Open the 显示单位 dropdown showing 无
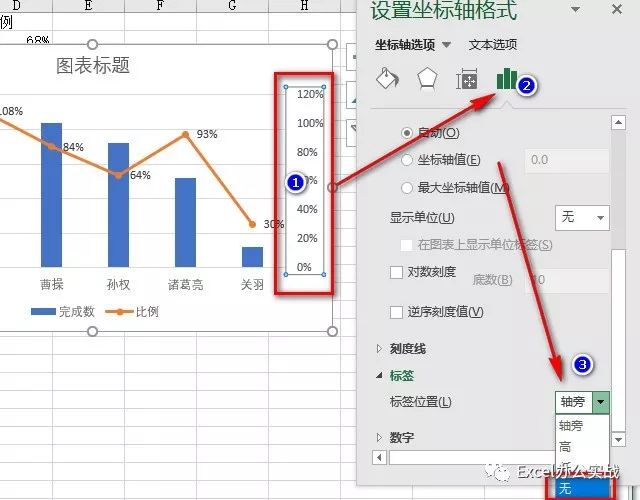This screenshot has height=500, width=640. pos(582,218)
